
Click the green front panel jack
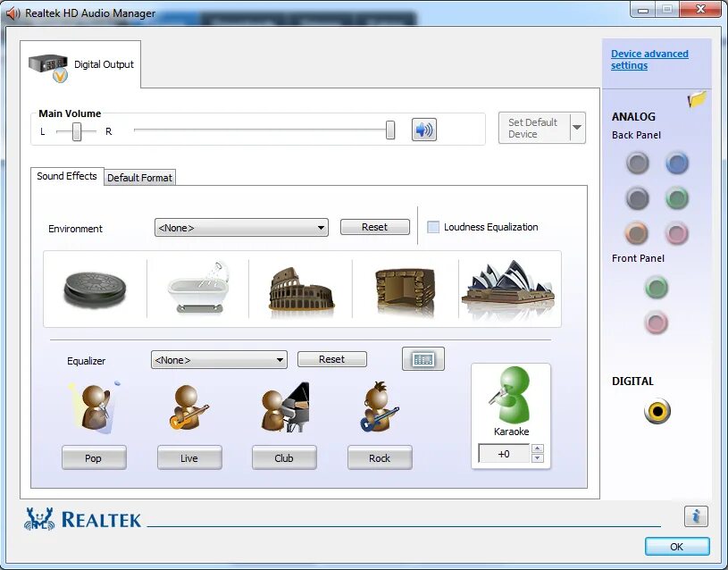[x=656, y=288]
